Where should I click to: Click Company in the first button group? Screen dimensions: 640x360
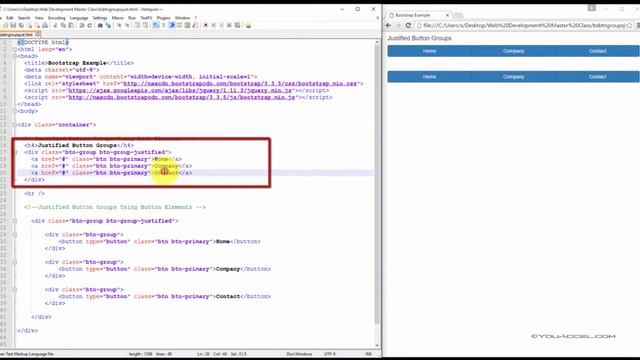tap(513, 51)
